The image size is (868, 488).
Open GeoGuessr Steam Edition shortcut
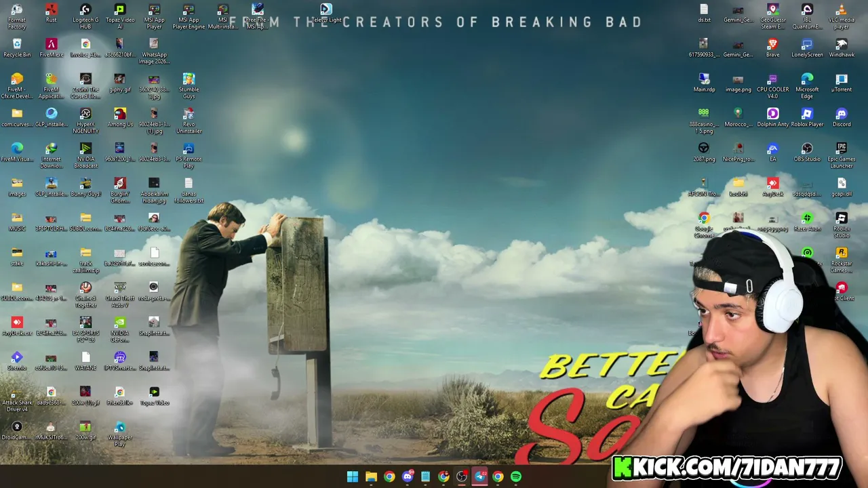pos(772,16)
